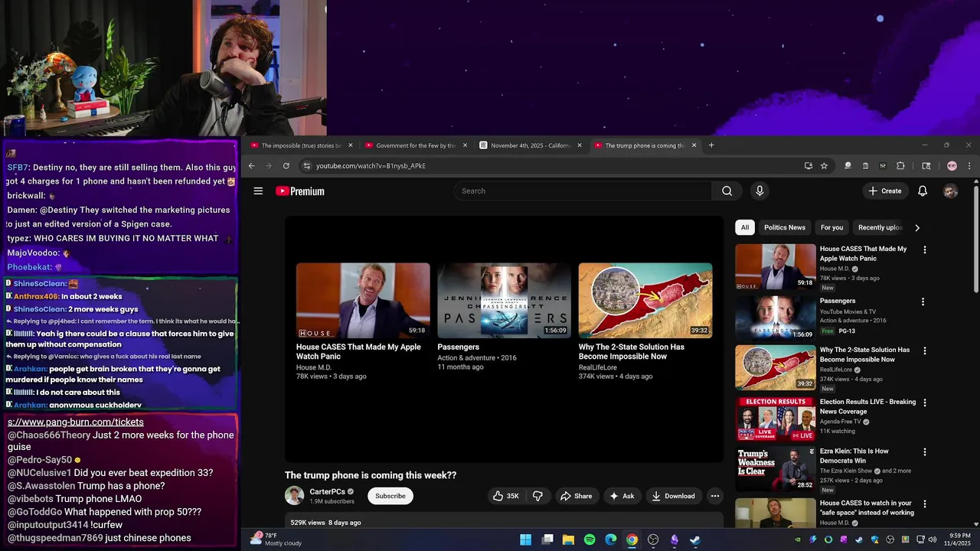This screenshot has width=980, height=551.
Task: Go to the YouTube Premium home logo
Action: click(x=300, y=191)
